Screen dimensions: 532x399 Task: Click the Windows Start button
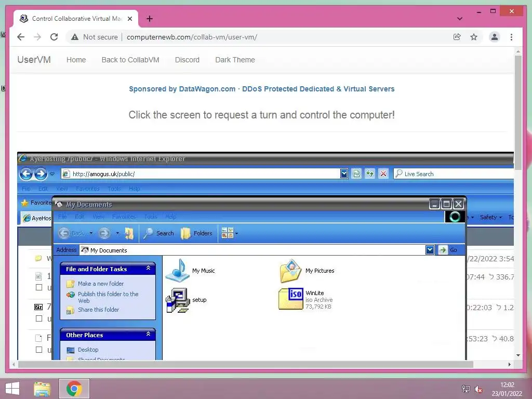tap(12, 389)
